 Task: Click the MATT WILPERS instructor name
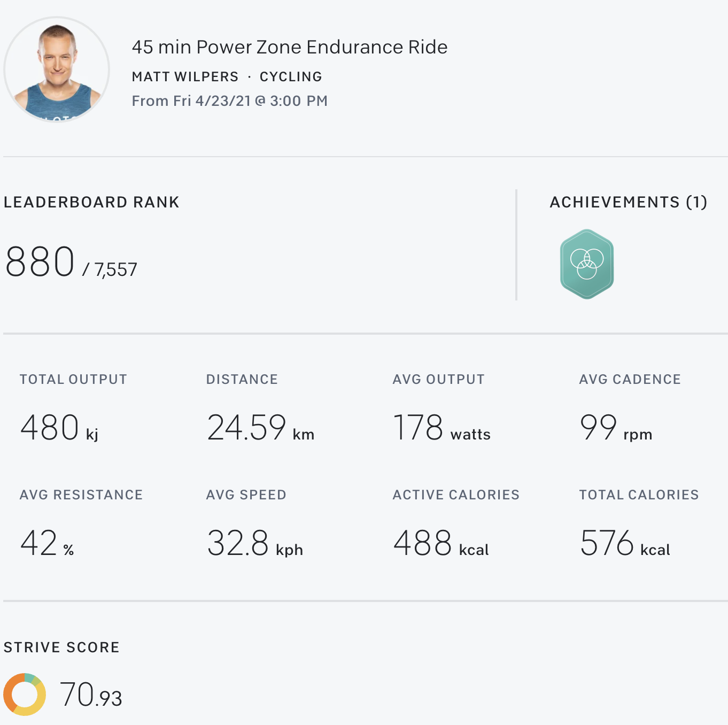tap(185, 77)
